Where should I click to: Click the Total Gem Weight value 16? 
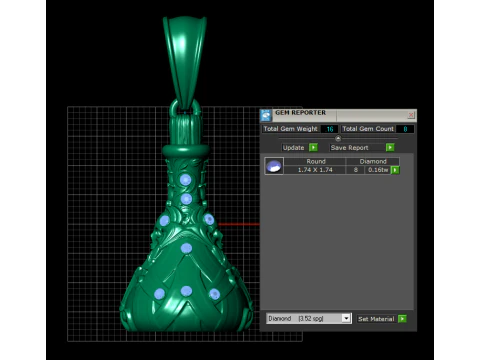click(330, 129)
